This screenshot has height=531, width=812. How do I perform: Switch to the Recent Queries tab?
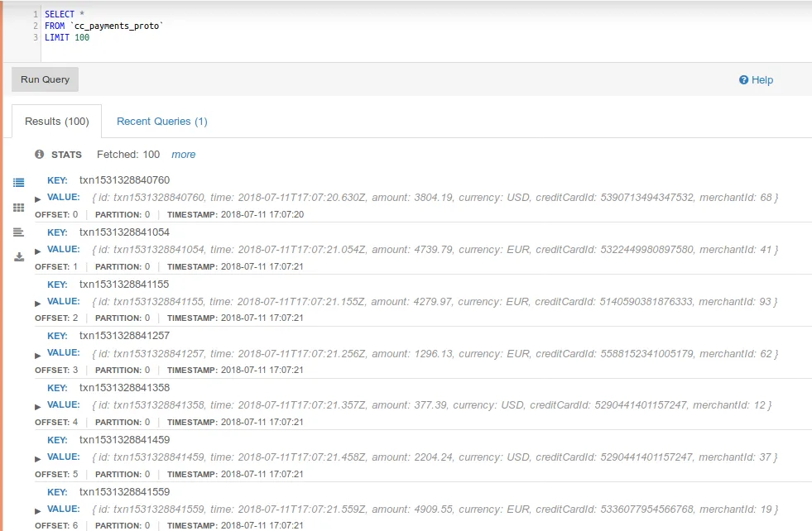pyautogui.click(x=161, y=121)
